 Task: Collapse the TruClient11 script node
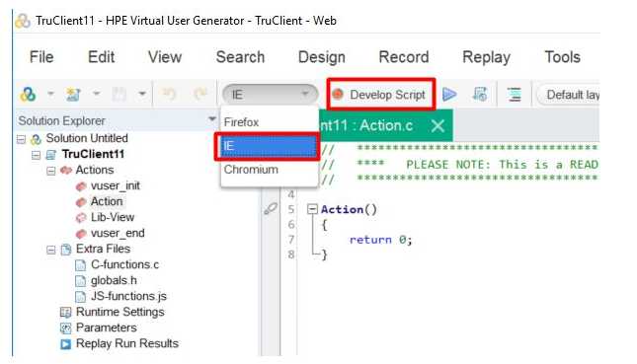(36, 155)
